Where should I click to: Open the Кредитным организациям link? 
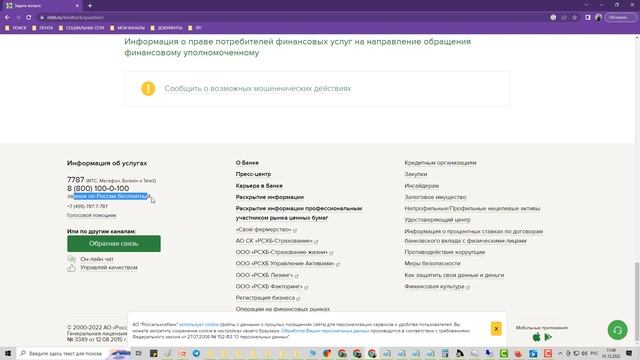(x=440, y=163)
